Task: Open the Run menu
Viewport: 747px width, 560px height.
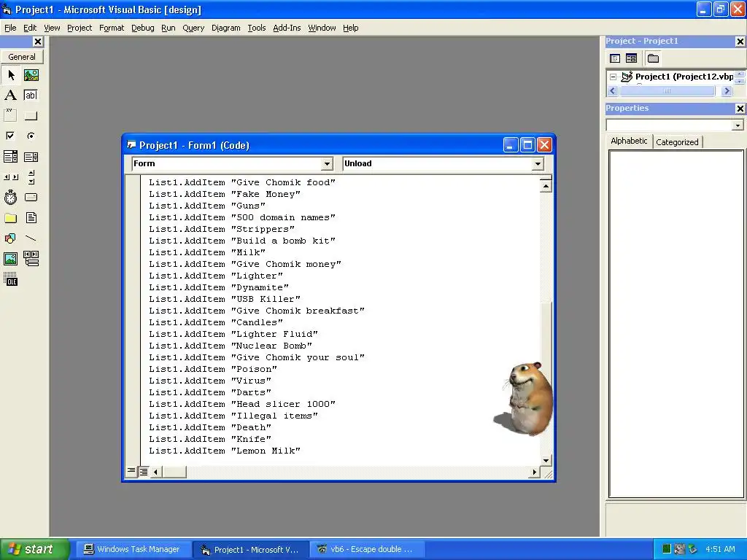Action: click(x=169, y=28)
